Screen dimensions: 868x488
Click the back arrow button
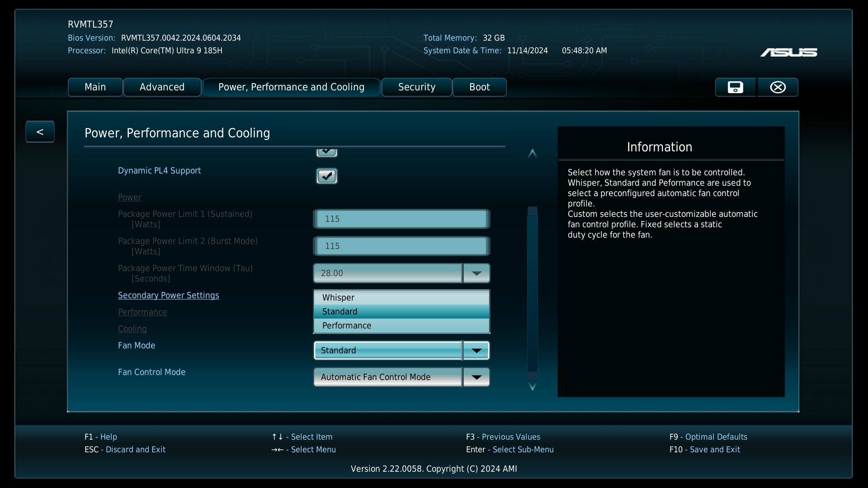(x=40, y=131)
